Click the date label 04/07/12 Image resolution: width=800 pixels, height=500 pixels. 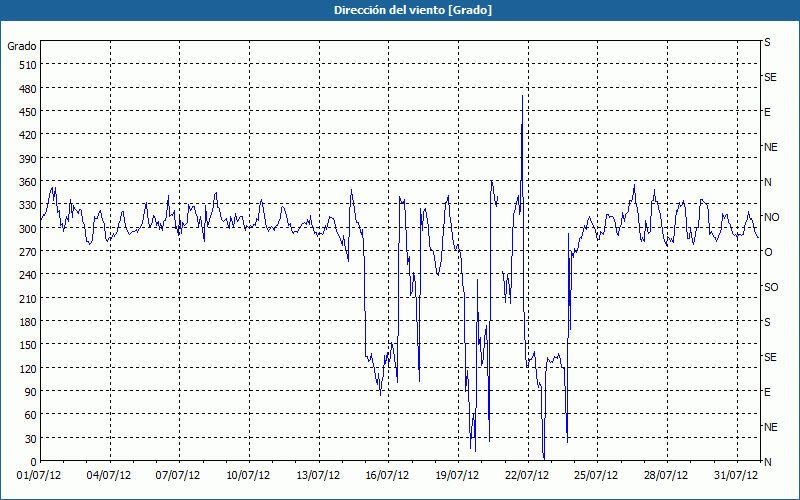tap(109, 476)
